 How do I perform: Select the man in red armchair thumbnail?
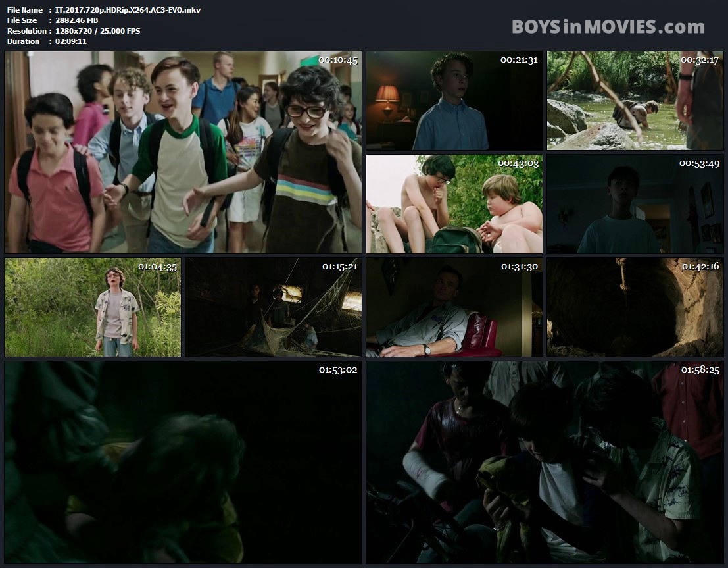(454, 307)
